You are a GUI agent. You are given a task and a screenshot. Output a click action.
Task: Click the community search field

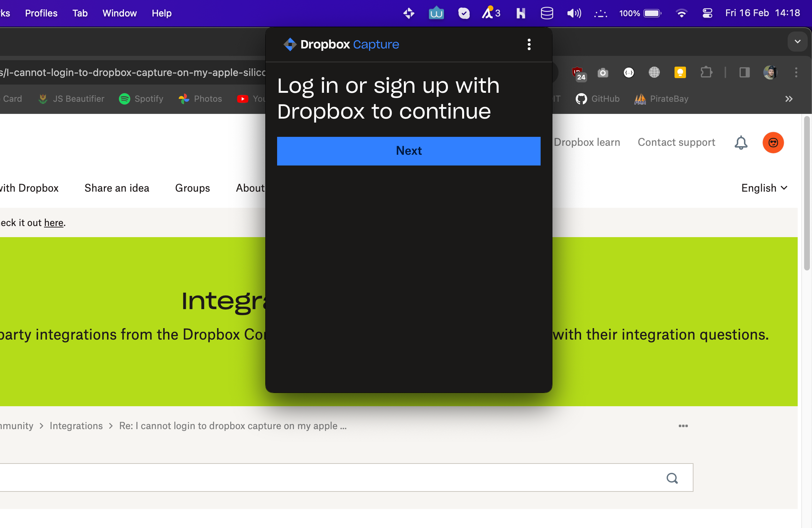pos(346,478)
